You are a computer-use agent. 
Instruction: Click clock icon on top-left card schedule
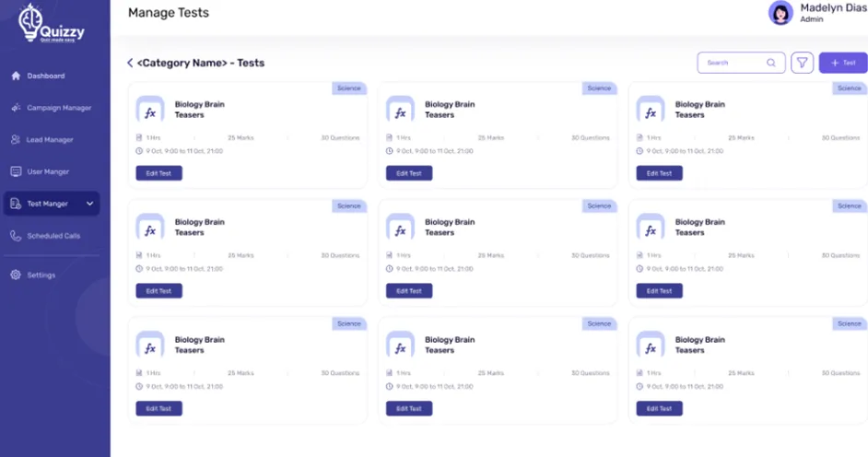[139, 151]
